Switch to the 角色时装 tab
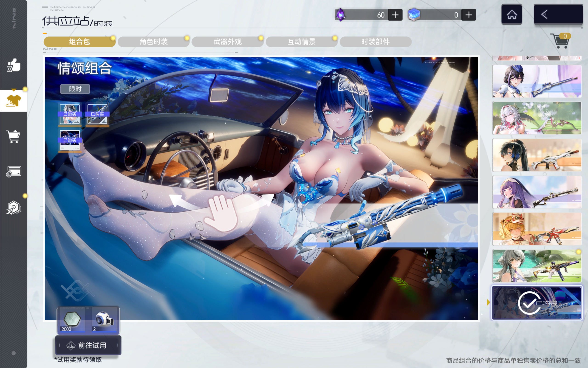Screen dimensions: 588x368 (x=154, y=42)
